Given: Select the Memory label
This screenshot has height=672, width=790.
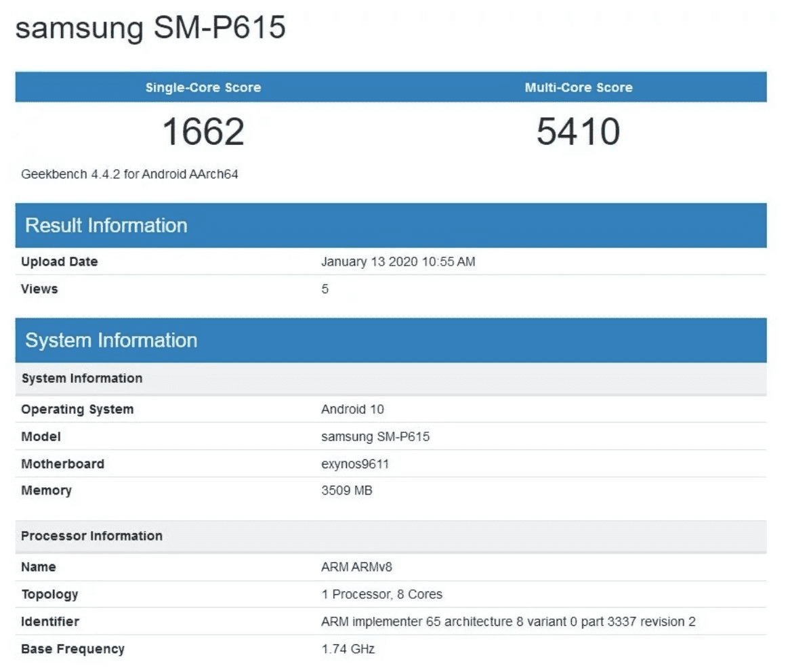Looking at the screenshot, I should point(46,490).
